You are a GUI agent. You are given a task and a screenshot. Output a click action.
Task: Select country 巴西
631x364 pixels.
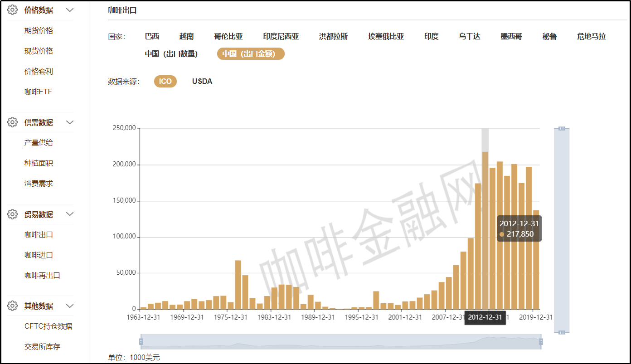click(152, 36)
